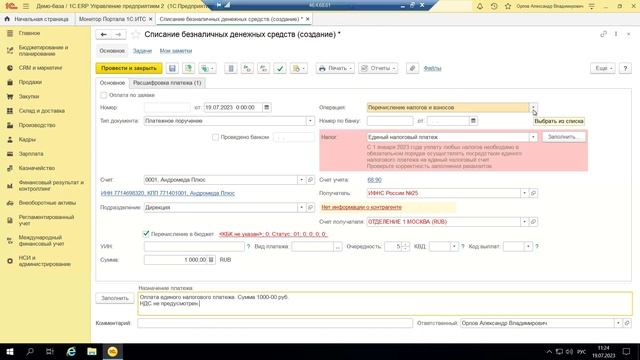
Task: Open the КБК не указан budget link
Action: 273,234
